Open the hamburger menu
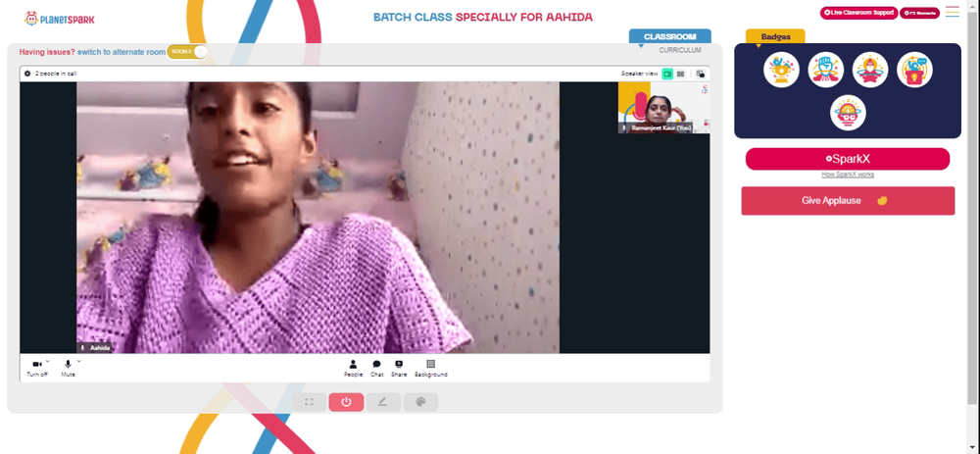Image resolution: width=980 pixels, height=454 pixels. click(952, 12)
